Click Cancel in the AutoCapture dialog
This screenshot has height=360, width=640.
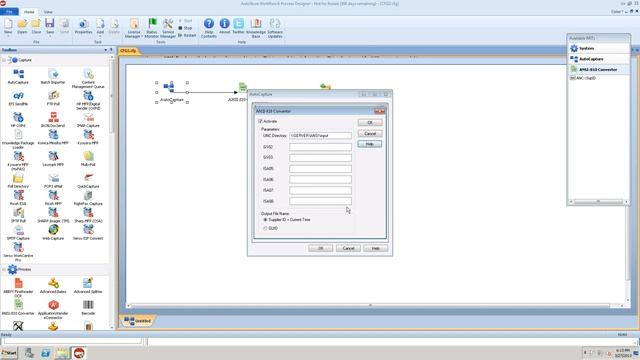348,248
